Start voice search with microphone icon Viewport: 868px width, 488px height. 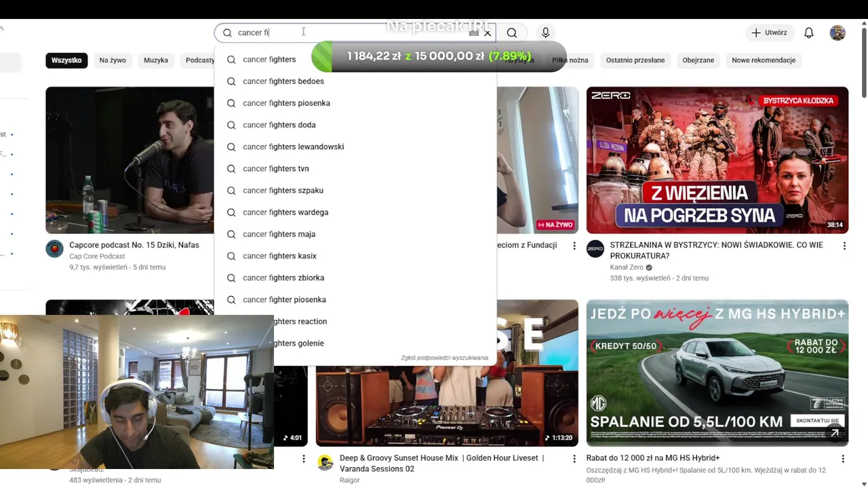[545, 33]
